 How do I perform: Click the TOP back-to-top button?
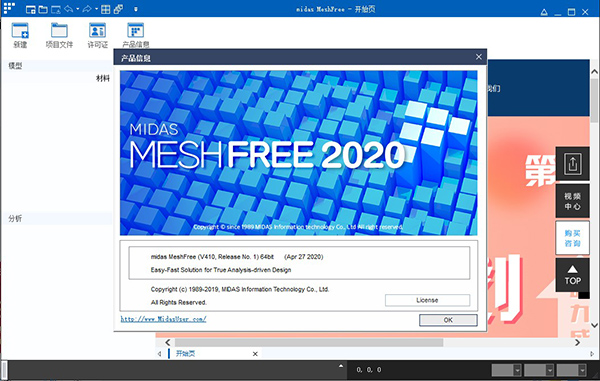[x=572, y=275]
